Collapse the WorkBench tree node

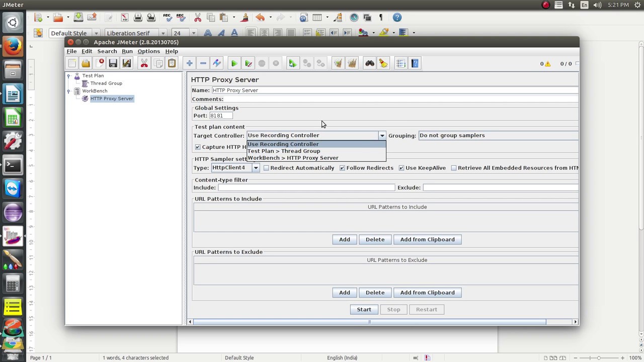point(69,91)
